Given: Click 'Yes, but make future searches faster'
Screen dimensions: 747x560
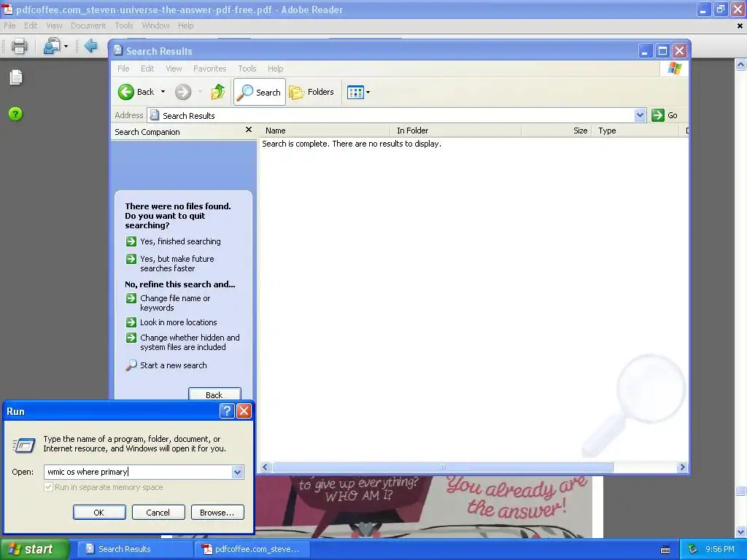Looking at the screenshot, I should click(177, 263).
